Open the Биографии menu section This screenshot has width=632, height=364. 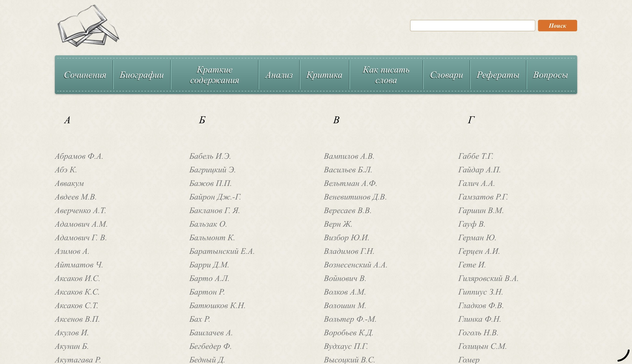(x=142, y=75)
